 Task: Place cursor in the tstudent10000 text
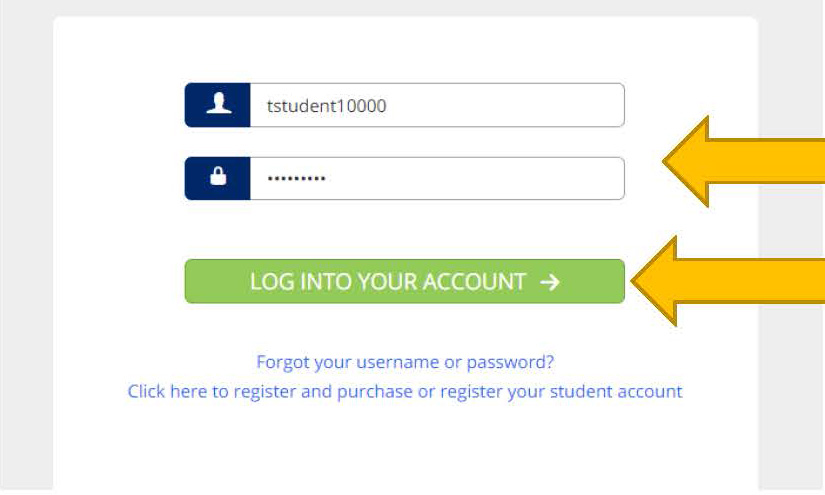[326, 106]
